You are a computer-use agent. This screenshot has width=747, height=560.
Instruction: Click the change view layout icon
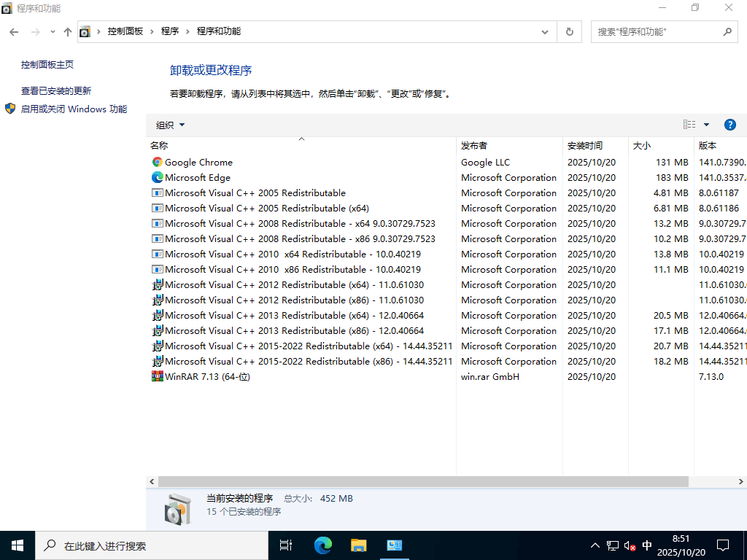point(689,124)
